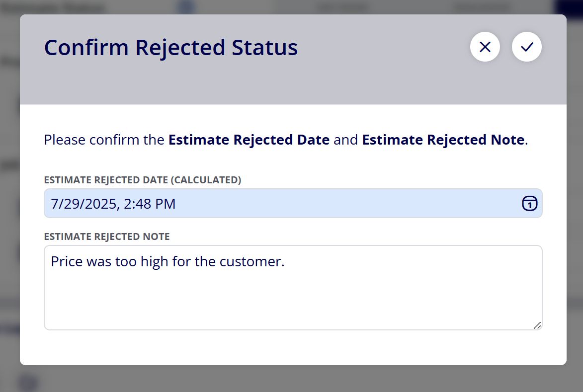This screenshot has width=583, height=392.
Task: Click the blurred round icon beneath the dialog
Action: (28, 382)
